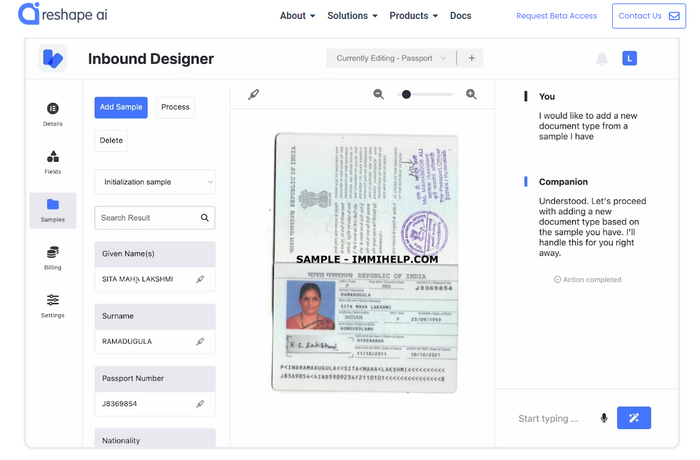Open Currently Editing - Passport dropdown

coord(391,58)
